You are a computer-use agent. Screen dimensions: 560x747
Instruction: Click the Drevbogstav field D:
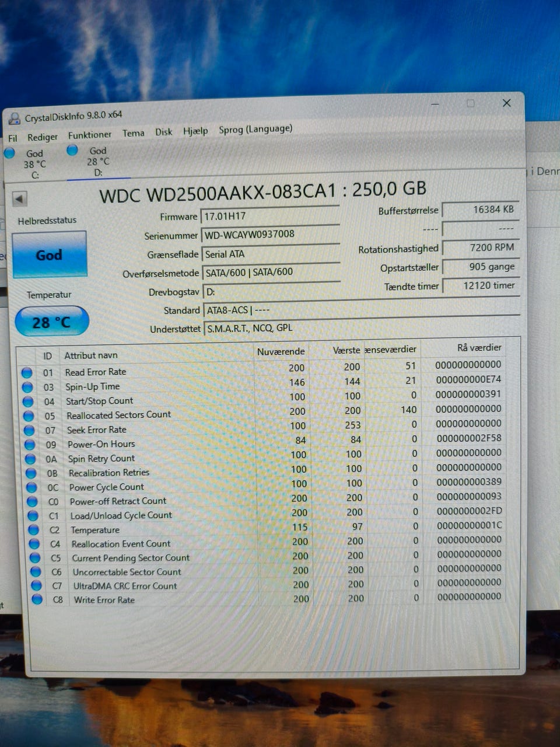[271, 291]
